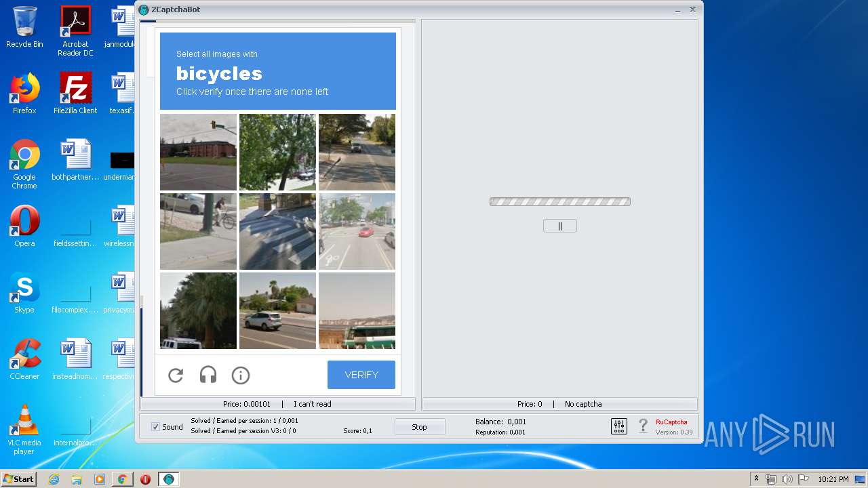
Task: Click the pause button under the progress bar
Action: point(560,226)
